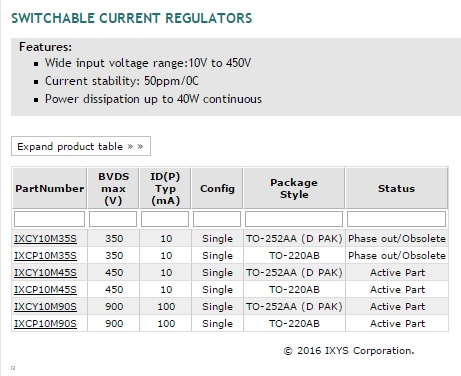Click the Config filter input box
The height and width of the screenshot is (376, 461).
[x=217, y=219]
